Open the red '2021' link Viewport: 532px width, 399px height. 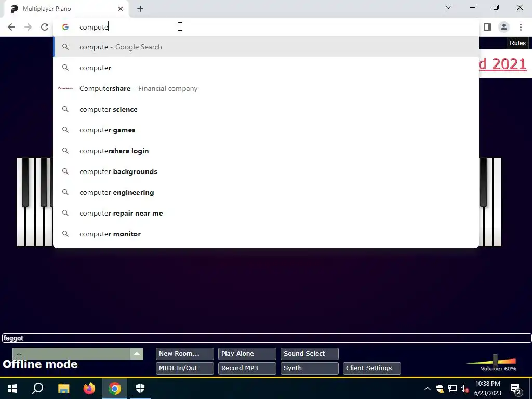pos(503,64)
